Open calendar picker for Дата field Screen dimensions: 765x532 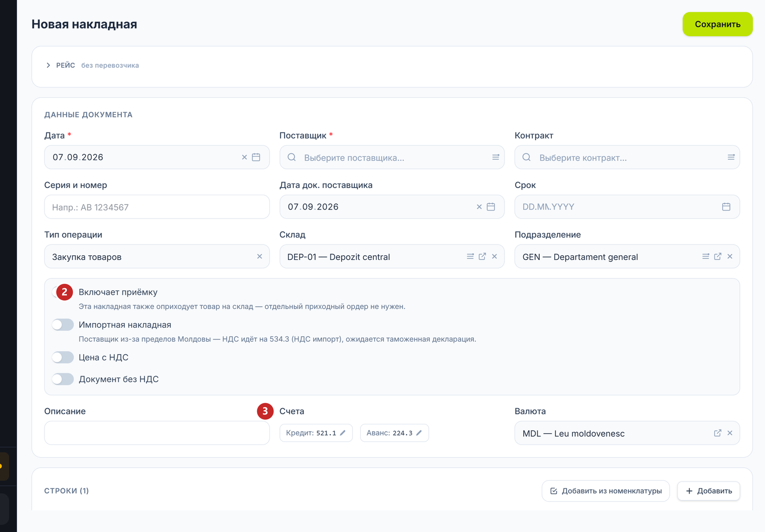coord(256,157)
